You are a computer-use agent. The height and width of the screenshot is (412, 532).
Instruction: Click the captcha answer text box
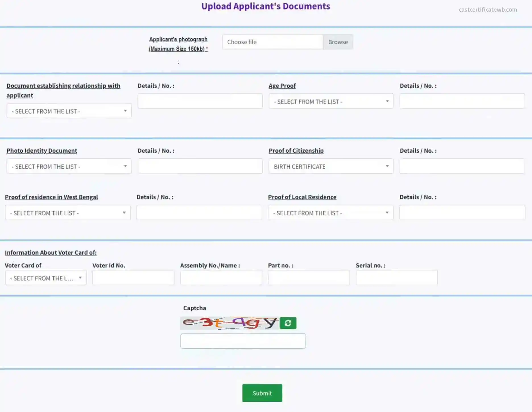click(243, 341)
